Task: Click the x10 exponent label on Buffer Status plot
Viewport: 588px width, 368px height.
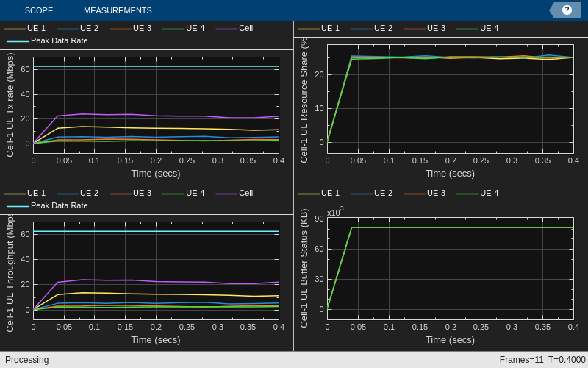Action: coord(335,212)
